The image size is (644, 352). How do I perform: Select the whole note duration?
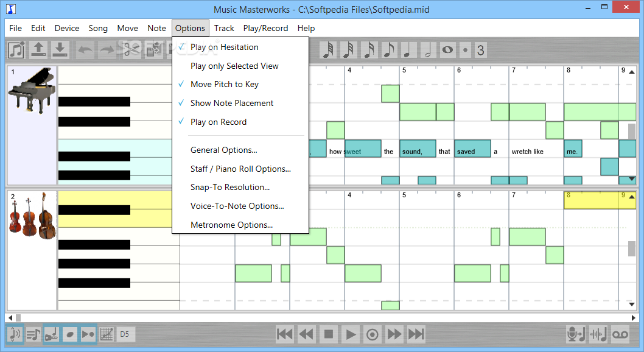[x=447, y=50]
